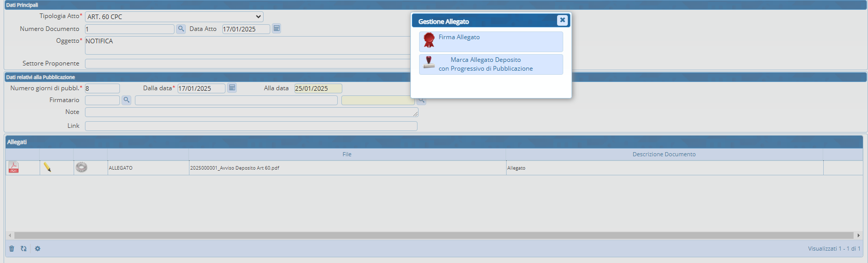The image size is (868, 263).
Task: Click the Allegati panel header
Action: (x=434, y=142)
